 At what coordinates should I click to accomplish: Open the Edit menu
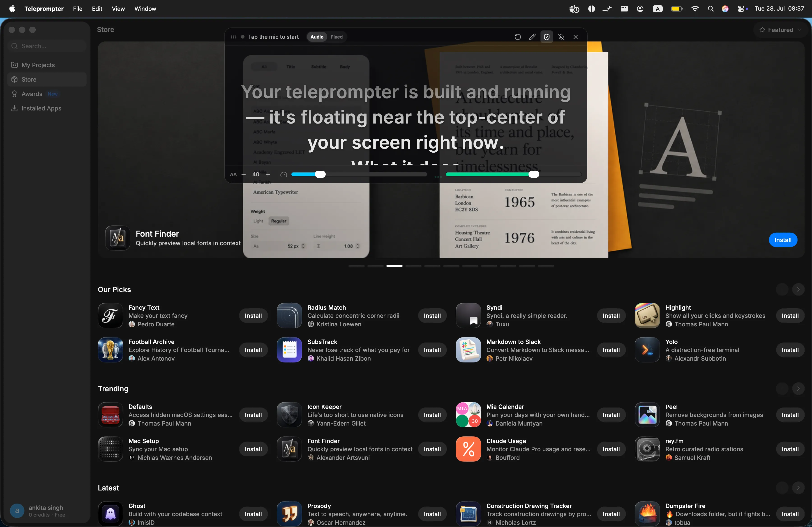pos(97,9)
